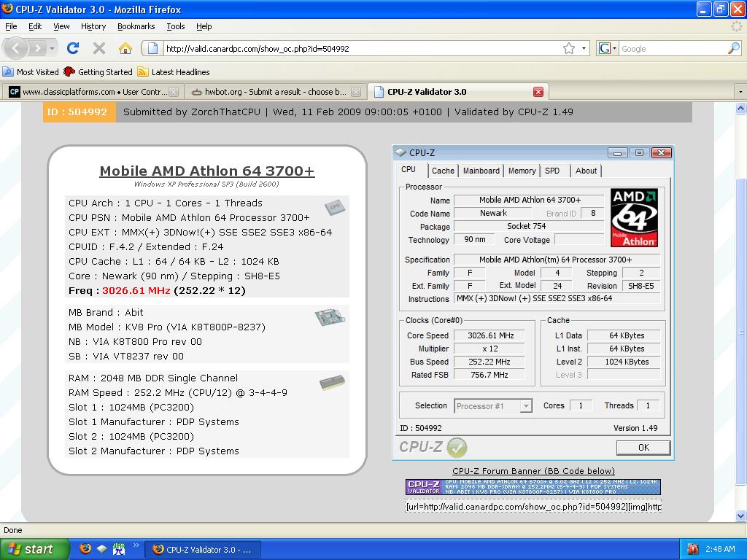
Task: Open the Most Visited bookmarks folder
Action: tap(31, 72)
